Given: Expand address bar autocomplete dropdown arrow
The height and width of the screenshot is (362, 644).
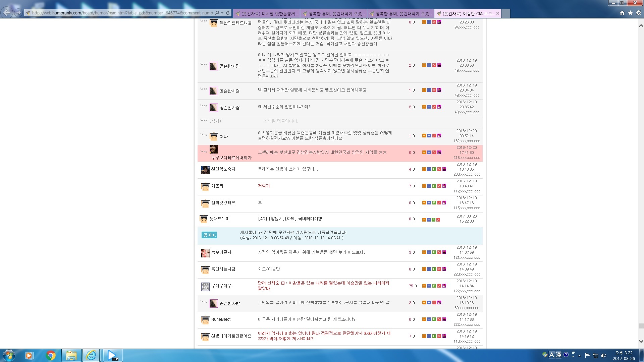Looking at the screenshot, I should [x=222, y=13].
